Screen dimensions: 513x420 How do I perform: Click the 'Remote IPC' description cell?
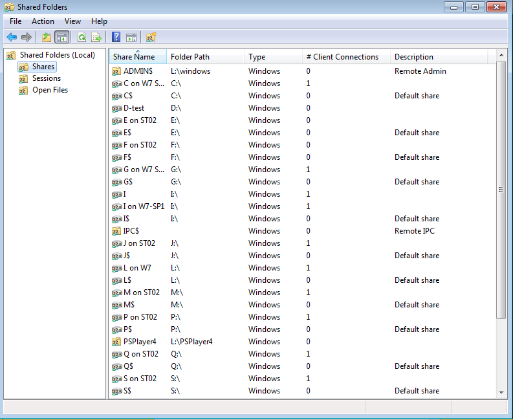415,231
